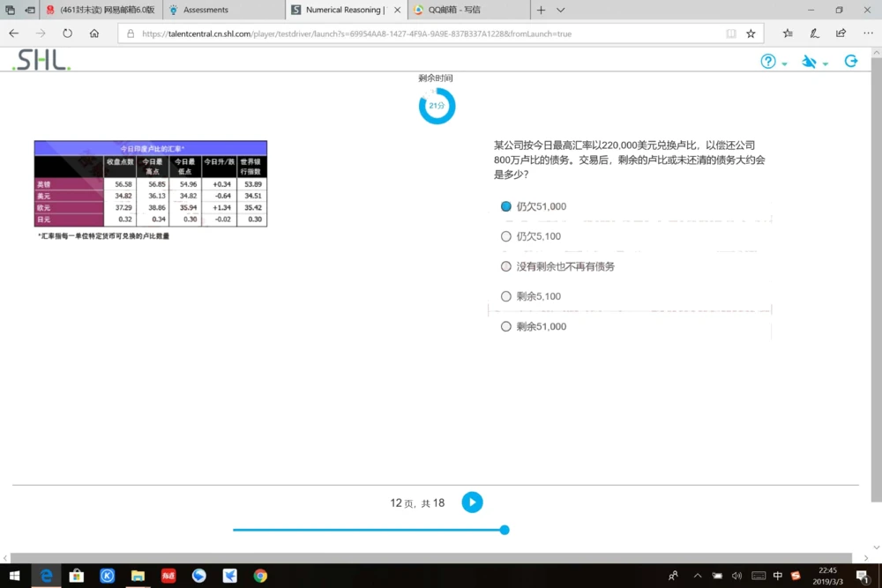882x588 pixels.
Task: Open the help icon on the test player
Action: [766, 61]
